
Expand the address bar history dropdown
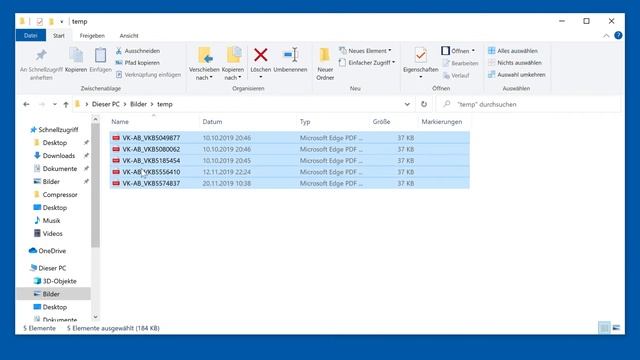tap(407, 104)
